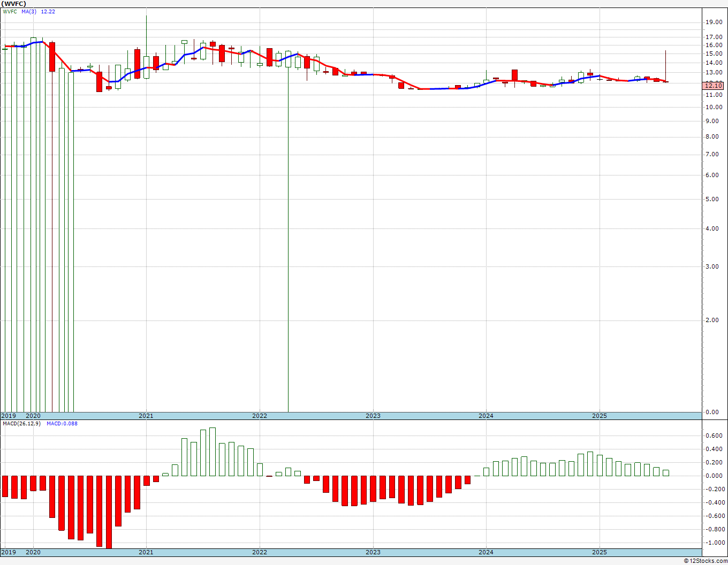The image size is (728, 565).
Task: Click the 0.600 MACD axis label
Action: 714,436
